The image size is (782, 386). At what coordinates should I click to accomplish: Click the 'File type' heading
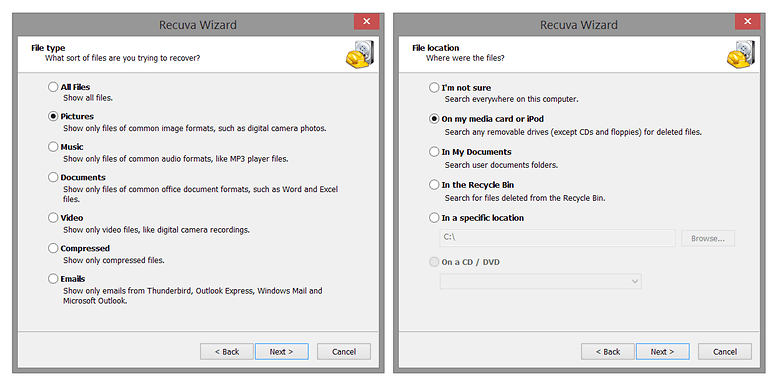pos(48,48)
